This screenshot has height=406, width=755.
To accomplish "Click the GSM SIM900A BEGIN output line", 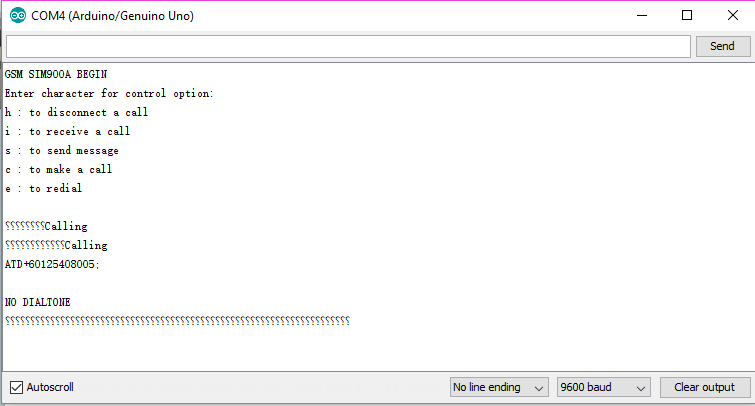I will [56, 74].
